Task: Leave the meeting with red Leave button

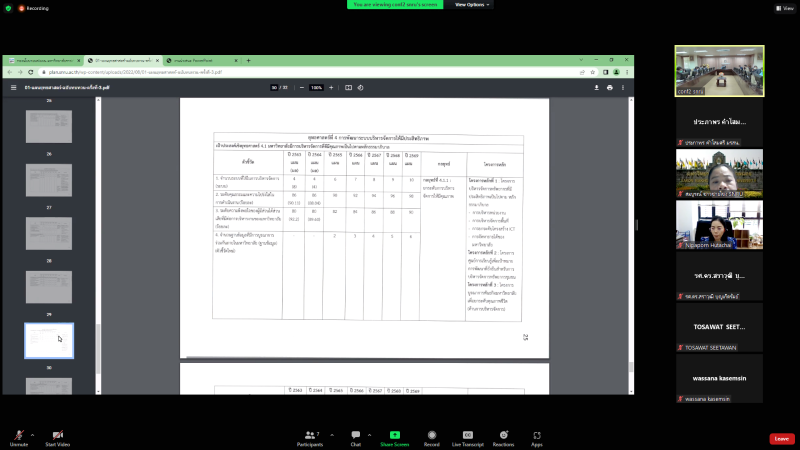Action: (781, 438)
